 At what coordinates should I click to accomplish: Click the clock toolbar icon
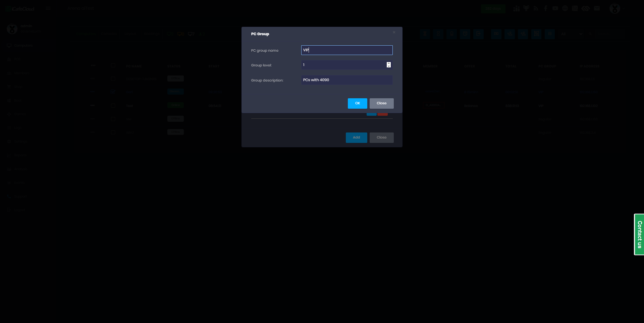[x=465, y=34]
